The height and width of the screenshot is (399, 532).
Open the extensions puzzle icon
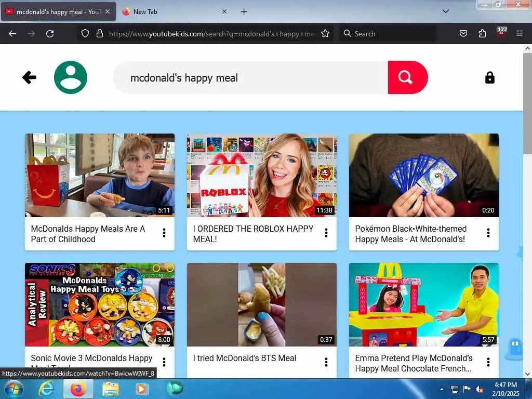pos(482,34)
